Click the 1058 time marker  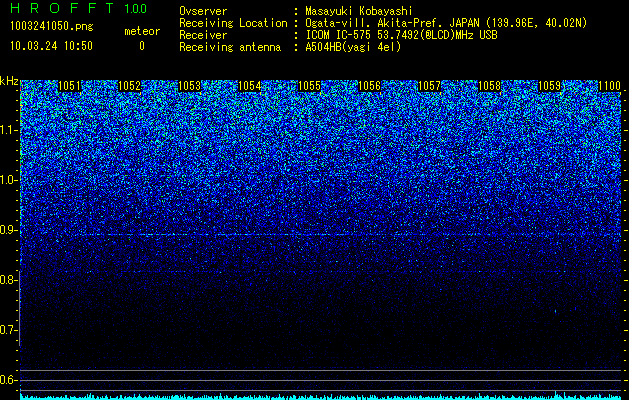(490, 86)
